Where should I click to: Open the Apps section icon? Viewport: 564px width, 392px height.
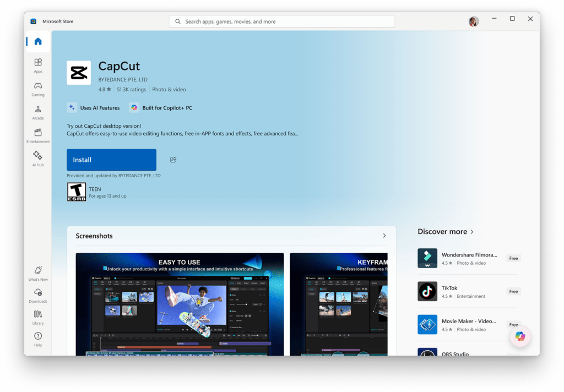click(37, 62)
